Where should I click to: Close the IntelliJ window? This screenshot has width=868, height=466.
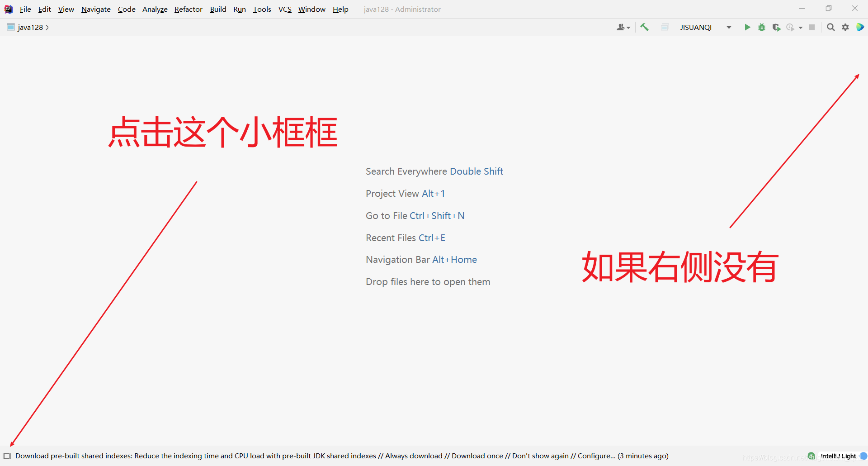click(855, 9)
